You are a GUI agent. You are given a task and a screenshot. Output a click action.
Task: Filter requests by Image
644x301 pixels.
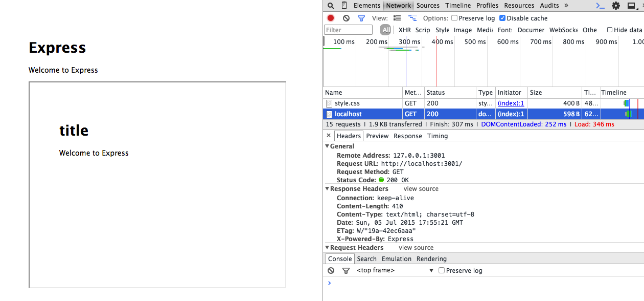coord(463,30)
